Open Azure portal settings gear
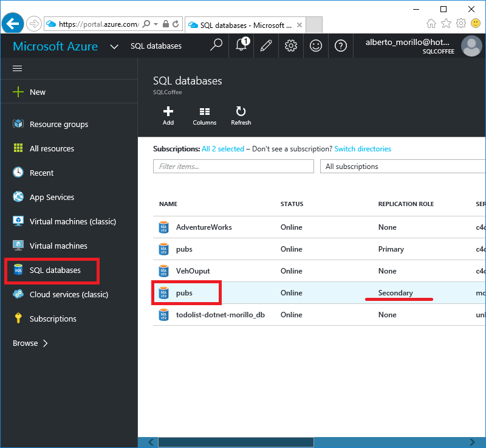Image resolution: width=486 pixels, height=448 pixels. pyautogui.click(x=291, y=46)
